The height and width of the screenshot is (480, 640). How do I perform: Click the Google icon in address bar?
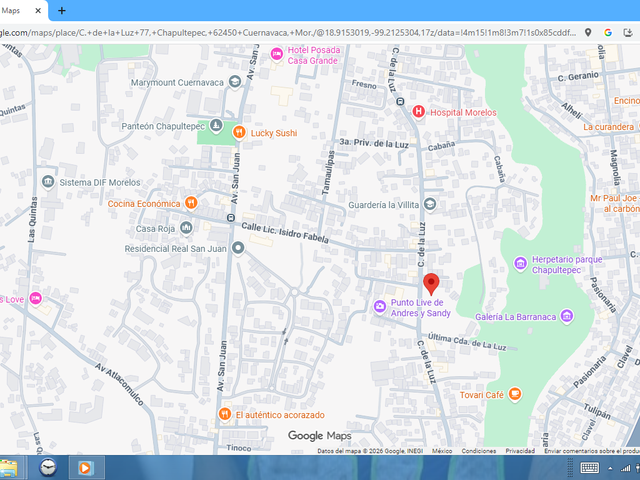coord(608,33)
